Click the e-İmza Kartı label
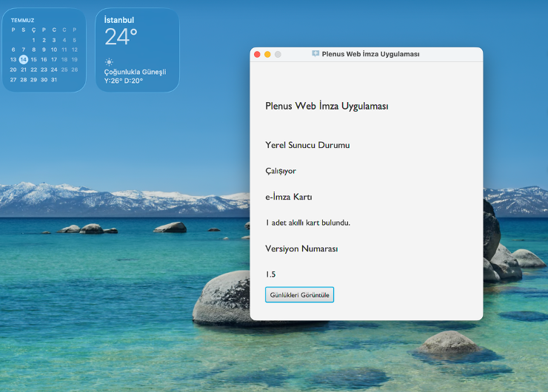The width and height of the screenshot is (548, 392). pos(289,197)
